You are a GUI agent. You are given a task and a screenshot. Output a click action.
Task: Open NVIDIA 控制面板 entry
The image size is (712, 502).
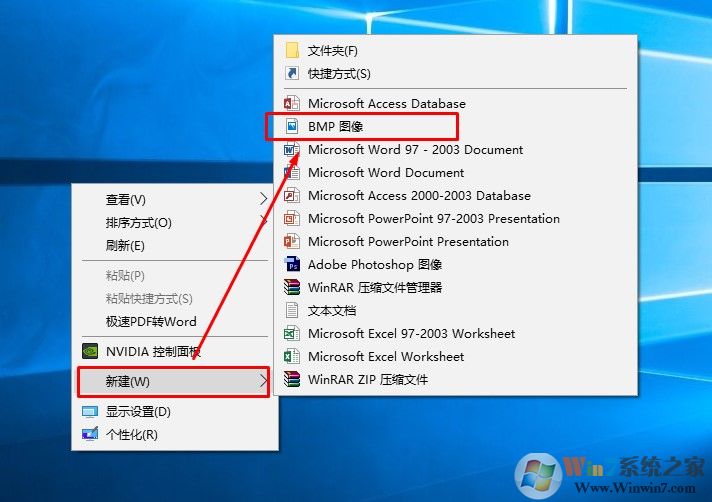(175, 351)
